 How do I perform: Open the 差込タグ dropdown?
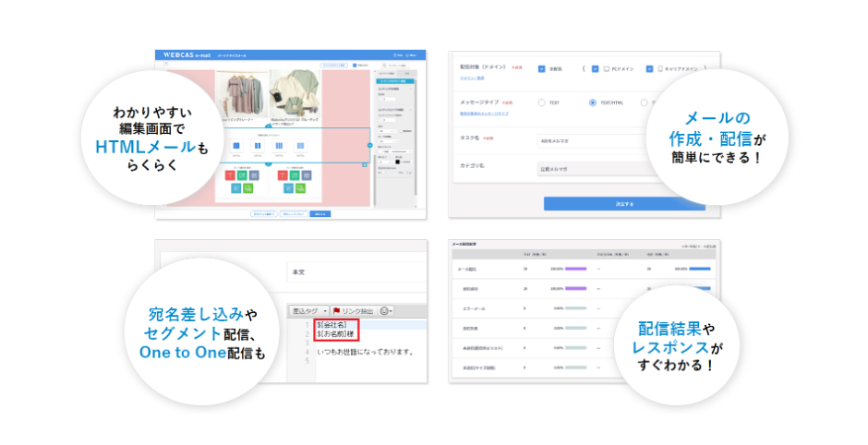(x=307, y=311)
